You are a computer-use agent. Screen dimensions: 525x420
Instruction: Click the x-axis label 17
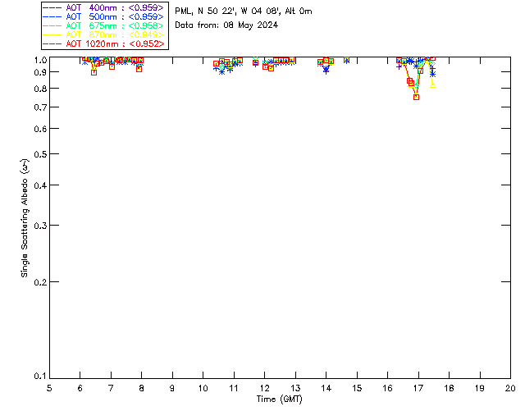click(x=418, y=388)
